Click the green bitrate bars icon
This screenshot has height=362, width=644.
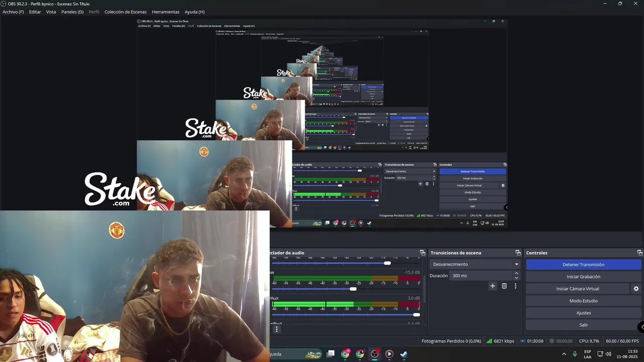click(x=489, y=341)
